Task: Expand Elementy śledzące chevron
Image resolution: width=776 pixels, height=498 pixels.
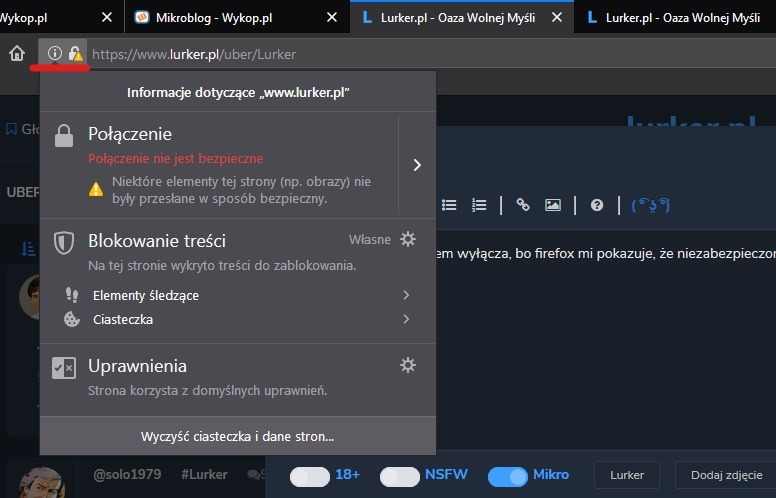Action: click(406, 295)
